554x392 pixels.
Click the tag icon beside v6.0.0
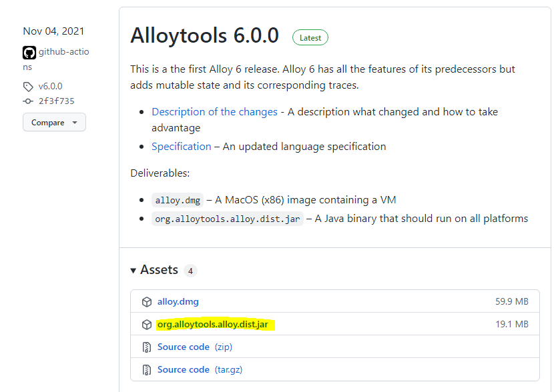(x=28, y=87)
